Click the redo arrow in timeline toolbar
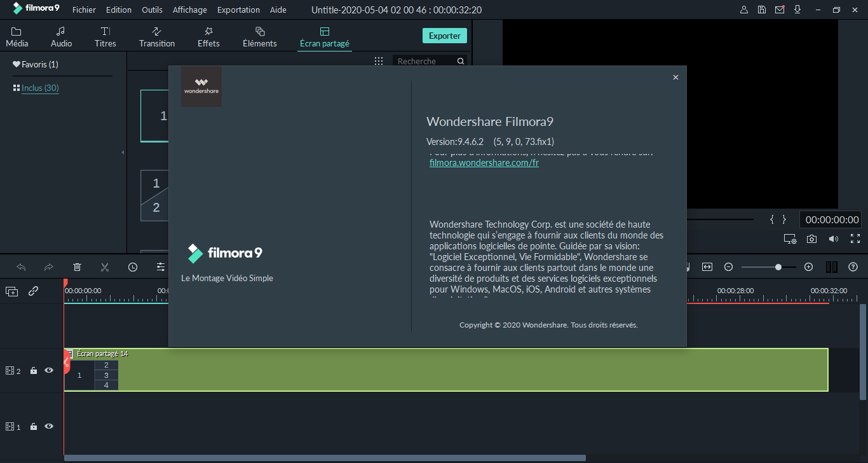The width and height of the screenshot is (868, 463). coord(49,267)
